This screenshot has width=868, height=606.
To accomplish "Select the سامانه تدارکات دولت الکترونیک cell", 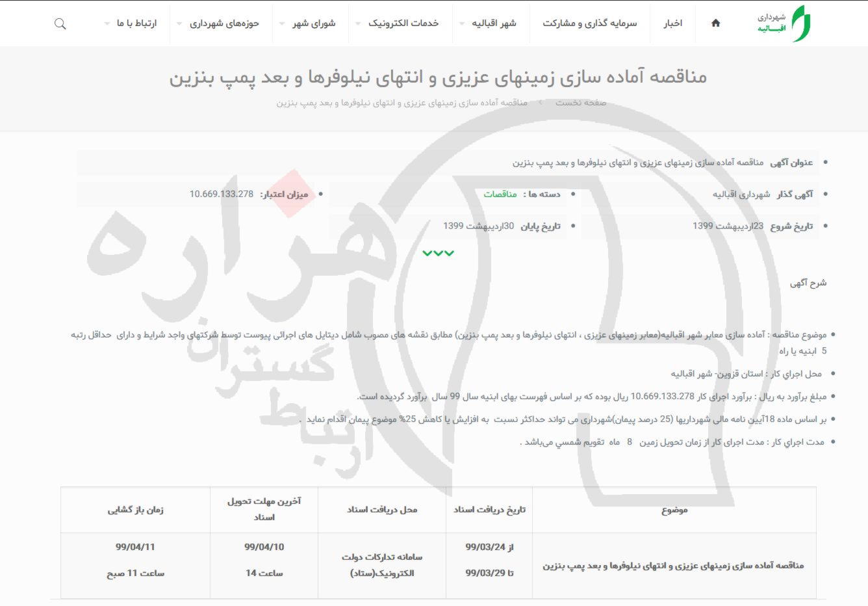I will pos(382,565).
